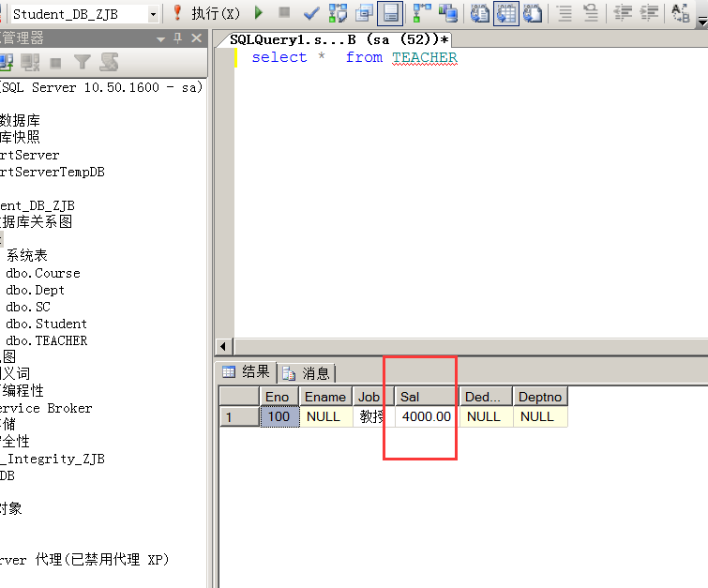
Task: Select the dbo.Course table
Action: 43,273
